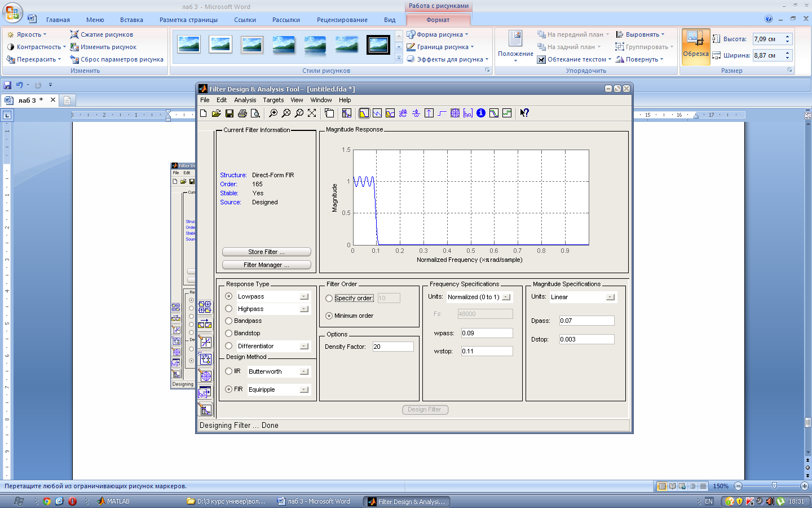
Task: Click zoom in plus on Word status bar
Action: [805, 486]
